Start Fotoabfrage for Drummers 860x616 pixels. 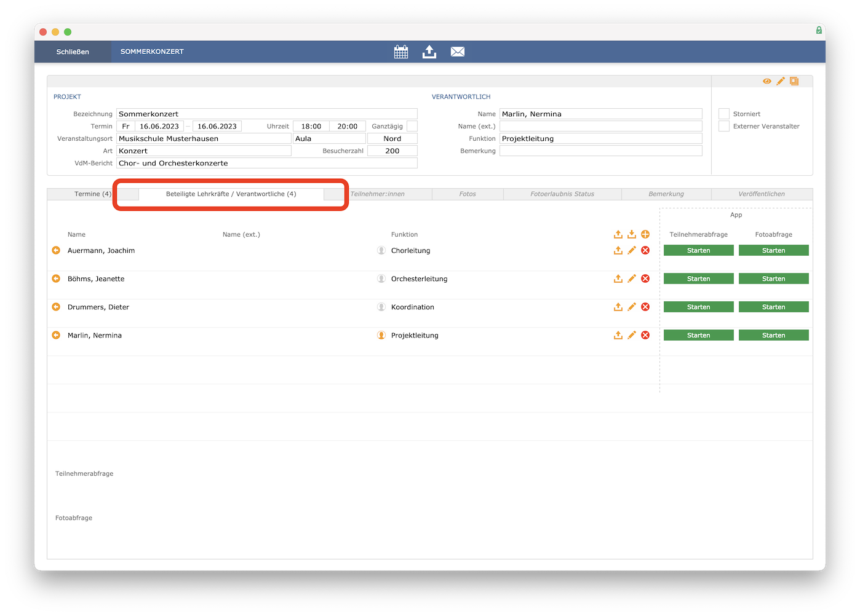pos(774,307)
